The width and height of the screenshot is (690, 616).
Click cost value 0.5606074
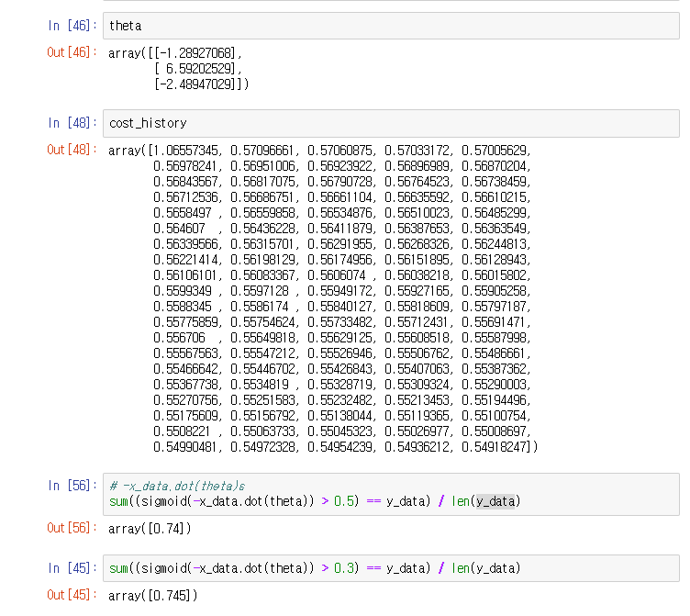337,275
